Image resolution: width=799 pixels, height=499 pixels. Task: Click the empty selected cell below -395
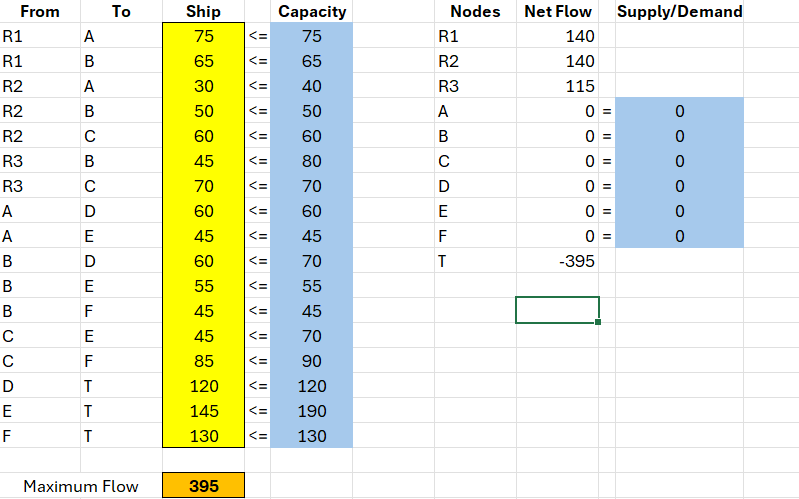[557, 310]
